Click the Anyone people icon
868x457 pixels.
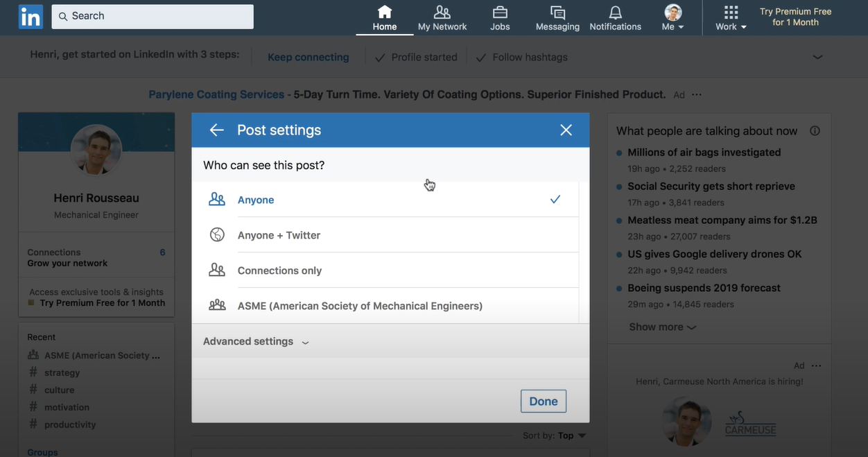[x=217, y=200]
